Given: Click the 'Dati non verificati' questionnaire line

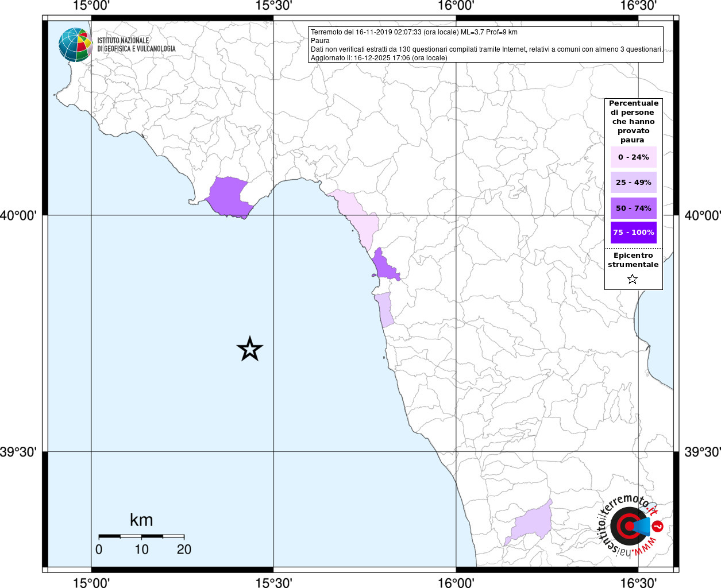Looking at the screenshot, I should tap(486, 49).
